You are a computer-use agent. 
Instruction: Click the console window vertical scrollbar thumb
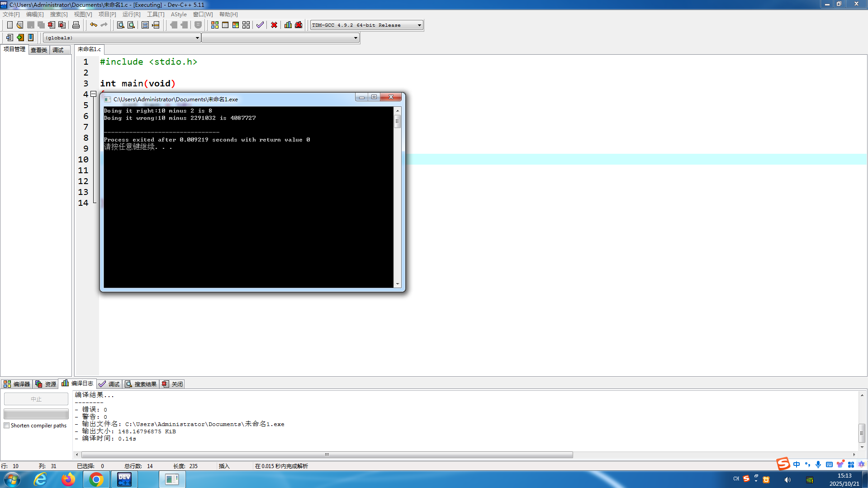pyautogui.click(x=397, y=121)
